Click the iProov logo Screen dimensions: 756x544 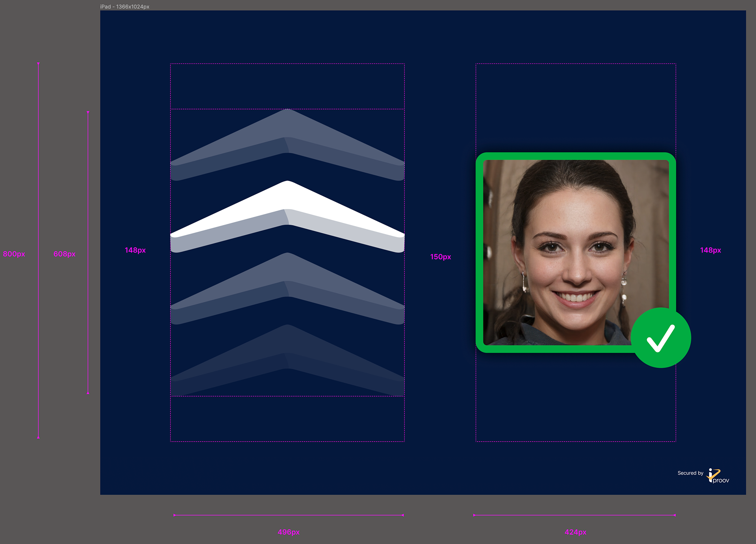point(718,475)
